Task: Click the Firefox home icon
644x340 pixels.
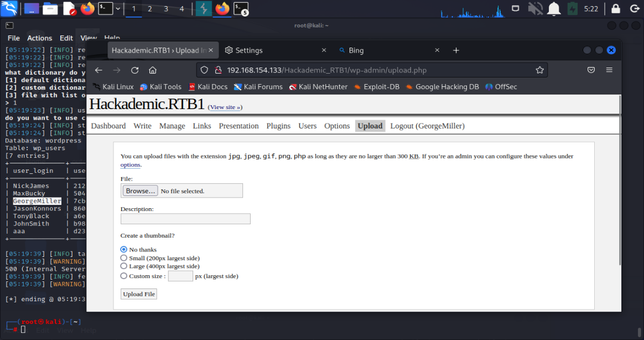Action: pyautogui.click(x=153, y=70)
